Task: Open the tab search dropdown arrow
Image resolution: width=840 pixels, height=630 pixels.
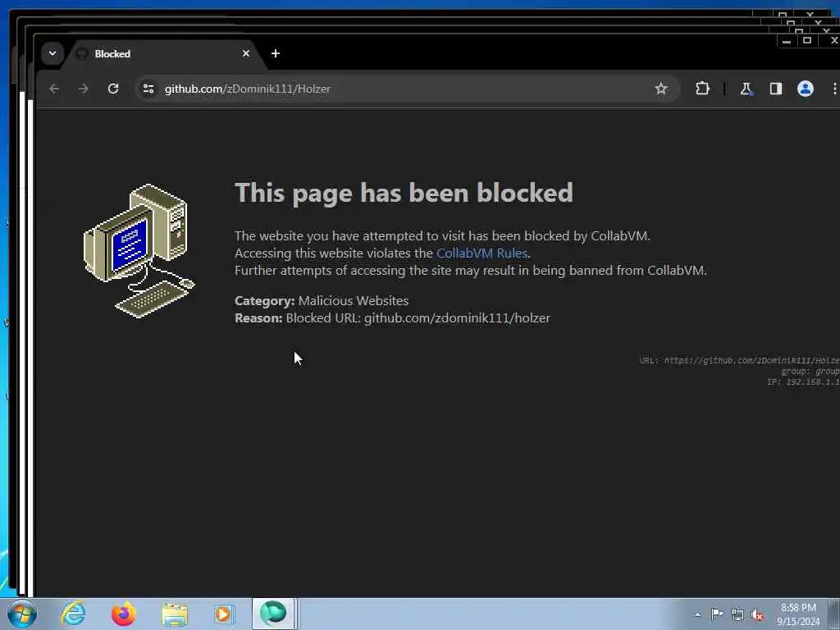Action: (x=52, y=53)
